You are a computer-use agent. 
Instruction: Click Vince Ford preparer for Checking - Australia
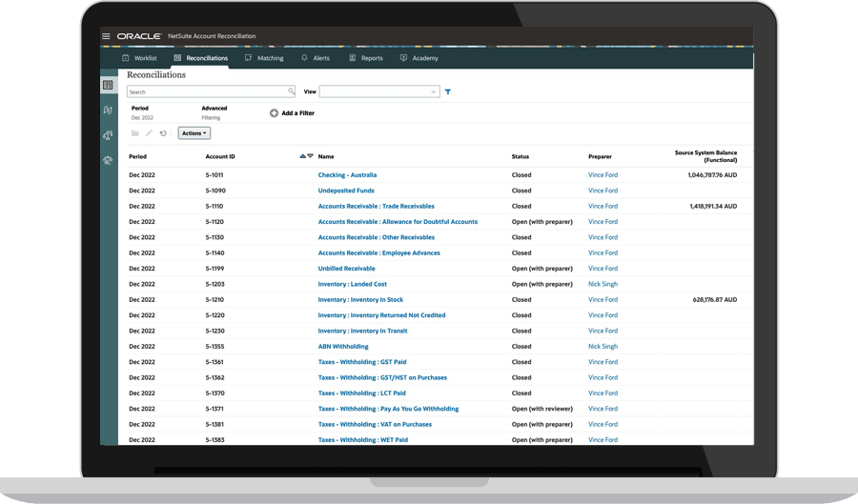pos(603,175)
